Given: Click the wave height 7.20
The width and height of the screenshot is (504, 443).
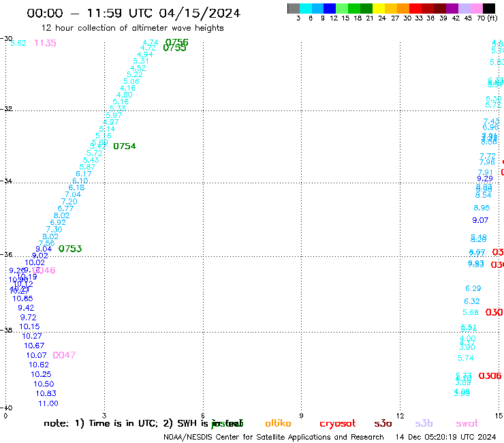Looking at the screenshot, I should pos(69,201).
